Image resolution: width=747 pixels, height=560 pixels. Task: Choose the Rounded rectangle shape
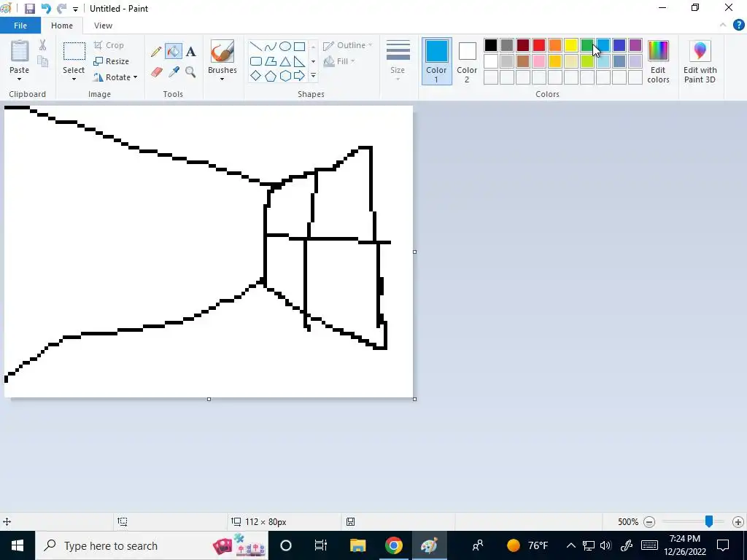pos(256,61)
